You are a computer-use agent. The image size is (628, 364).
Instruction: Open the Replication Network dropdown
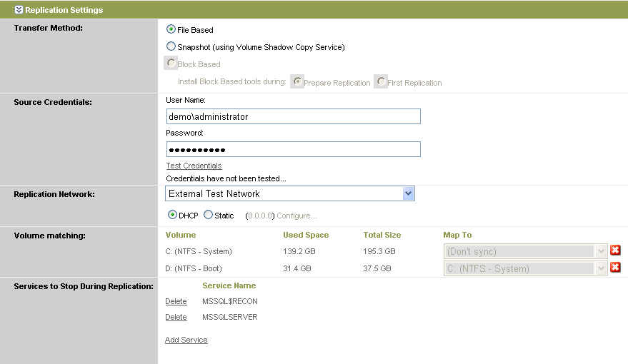(408, 193)
